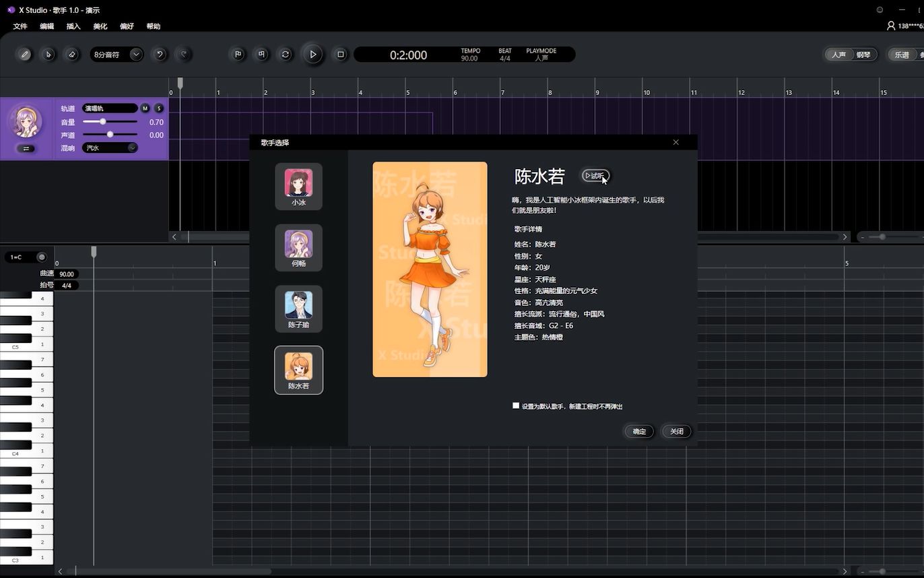
Task: Open the 美化 menu
Action: (x=100, y=26)
